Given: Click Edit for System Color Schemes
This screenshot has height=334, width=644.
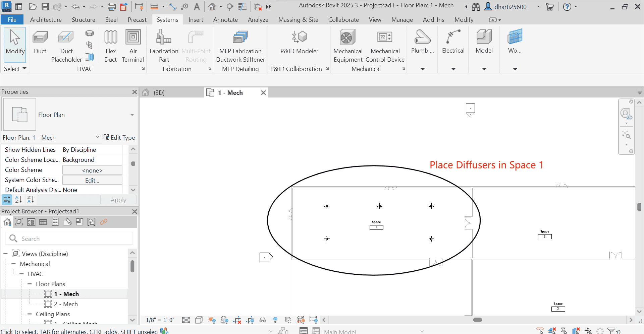Looking at the screenshot, I should pos(92,180).
